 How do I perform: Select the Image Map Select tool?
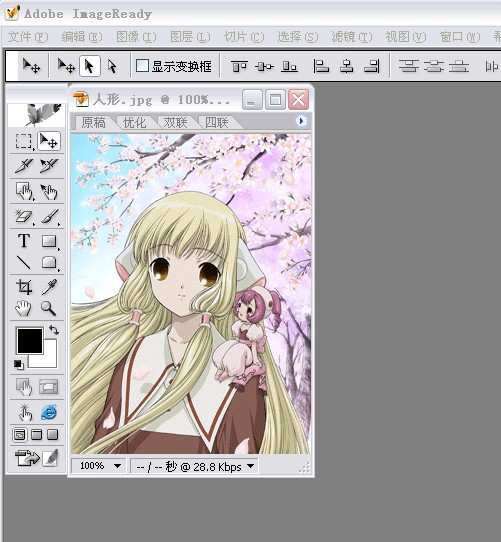coord(49,191)
